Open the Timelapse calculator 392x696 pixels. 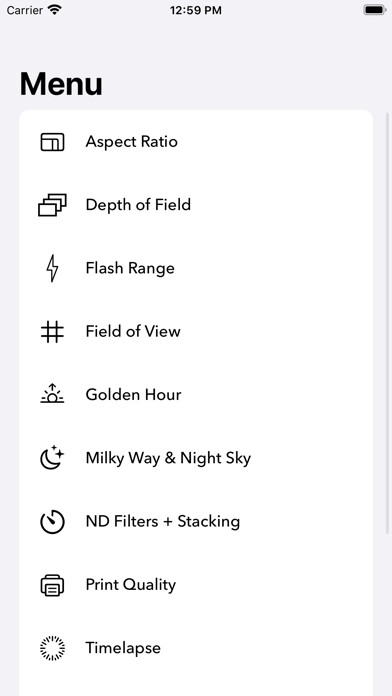coord(196,648)
